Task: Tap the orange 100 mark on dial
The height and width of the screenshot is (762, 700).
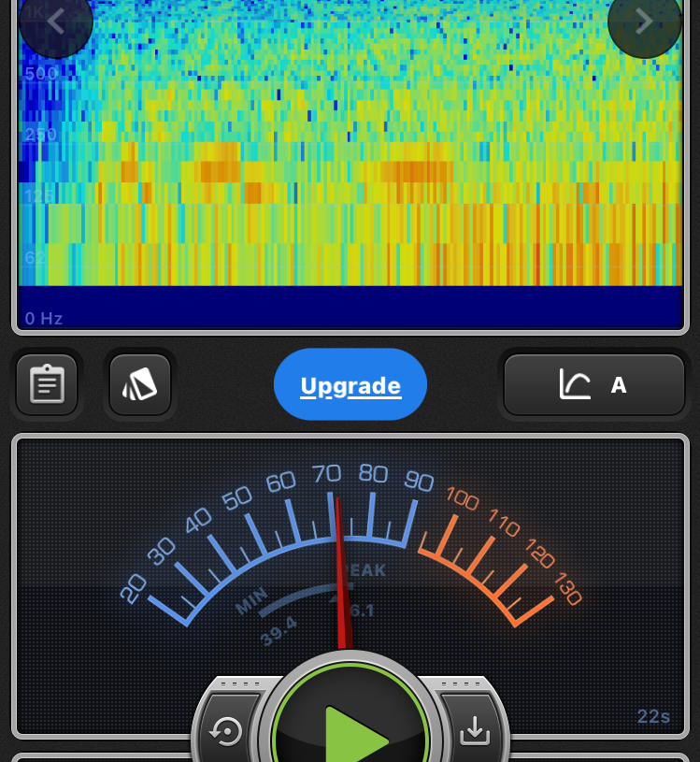Action: [463, 497]
